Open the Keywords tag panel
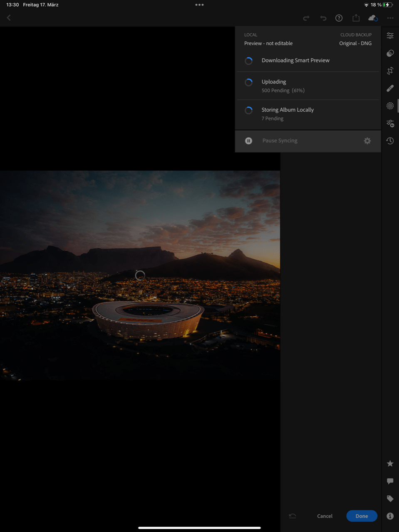This screenshot has height=532, width=399. click(390, 498)
